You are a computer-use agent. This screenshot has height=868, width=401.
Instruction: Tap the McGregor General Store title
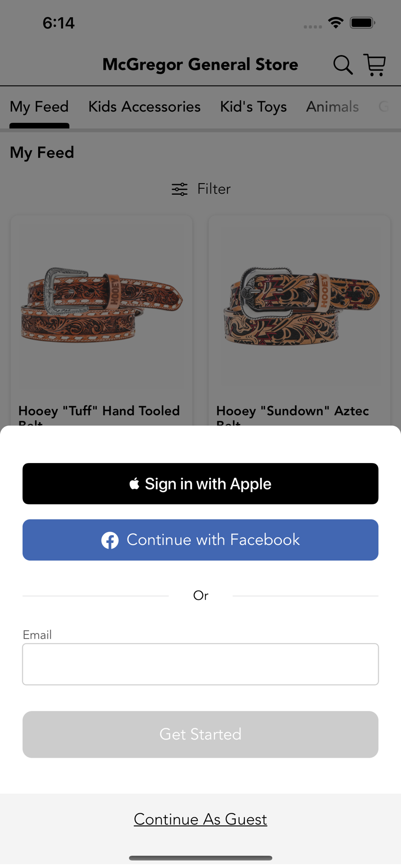point(200,65)
